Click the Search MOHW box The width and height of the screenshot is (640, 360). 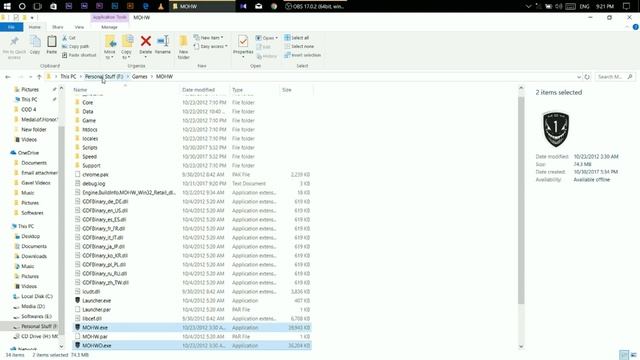point(615,77)
